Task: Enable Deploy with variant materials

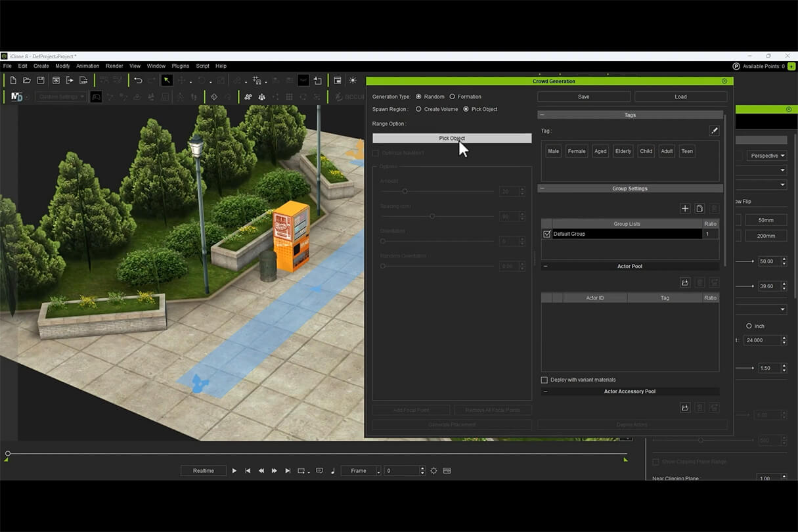Action: click(544, 380)
